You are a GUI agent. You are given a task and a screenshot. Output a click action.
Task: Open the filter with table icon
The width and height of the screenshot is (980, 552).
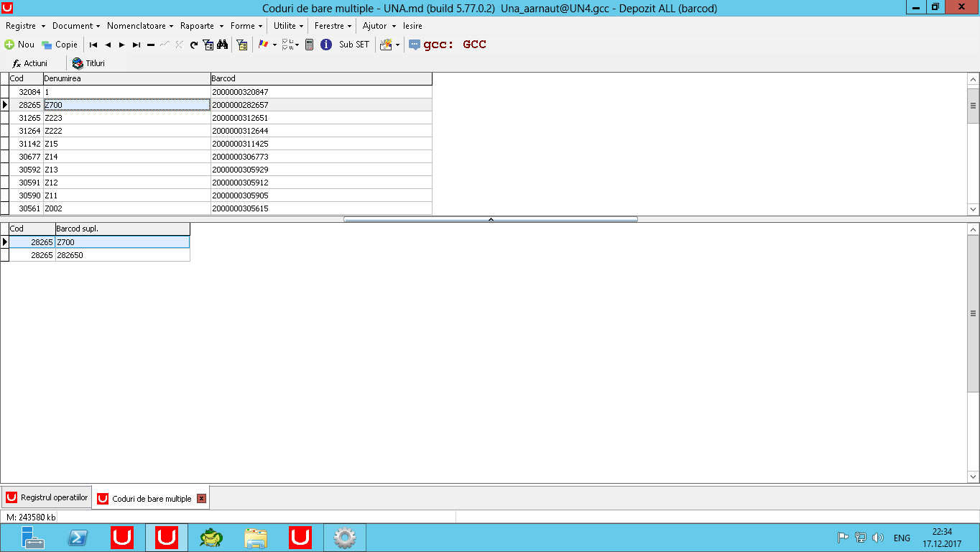click(x=208, y=45)
